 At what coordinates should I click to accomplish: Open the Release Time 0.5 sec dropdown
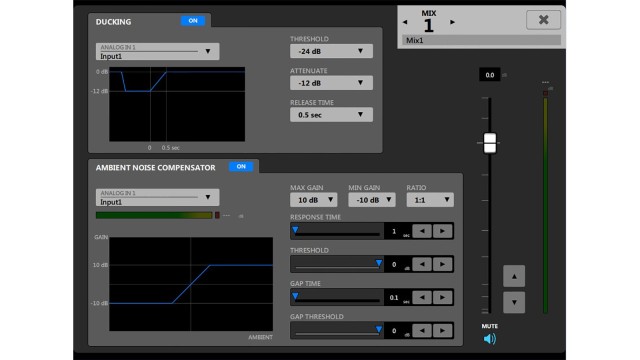[331, 115]
